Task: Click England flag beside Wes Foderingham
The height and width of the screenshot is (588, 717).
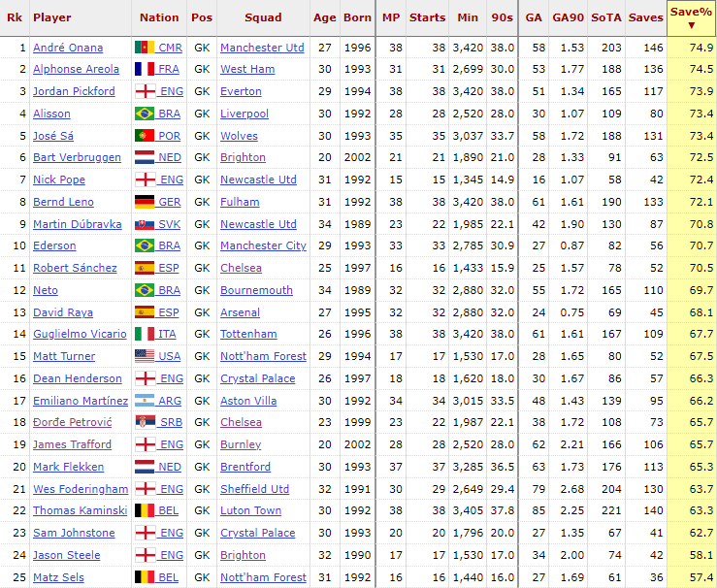Action: click(146, 489)
